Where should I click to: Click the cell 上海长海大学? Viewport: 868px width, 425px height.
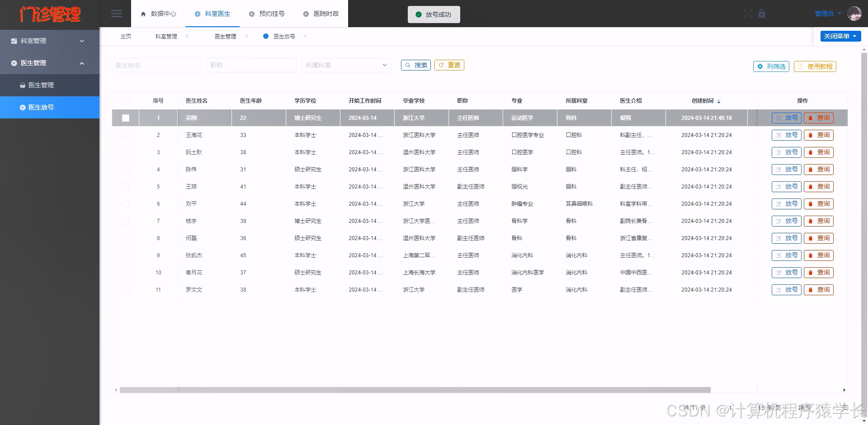pos(419,273)
